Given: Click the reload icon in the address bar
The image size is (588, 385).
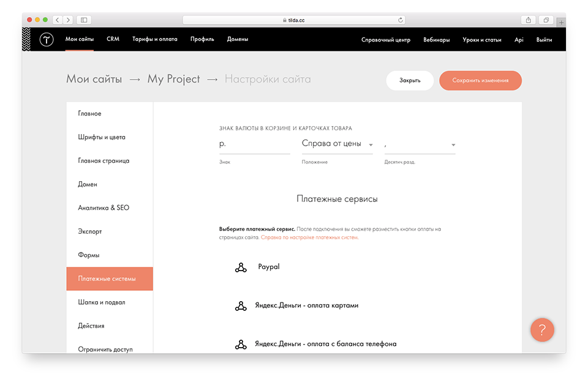Looking at the screenshot, I should point(401,19).
